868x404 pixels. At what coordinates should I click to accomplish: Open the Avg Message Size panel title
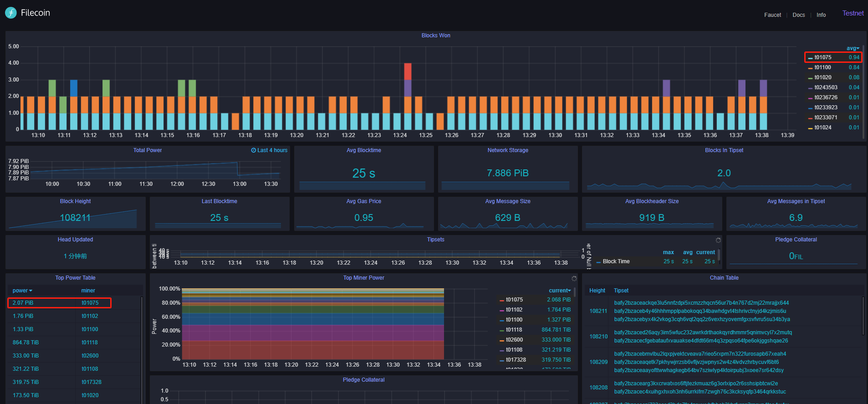click(508, 201)
